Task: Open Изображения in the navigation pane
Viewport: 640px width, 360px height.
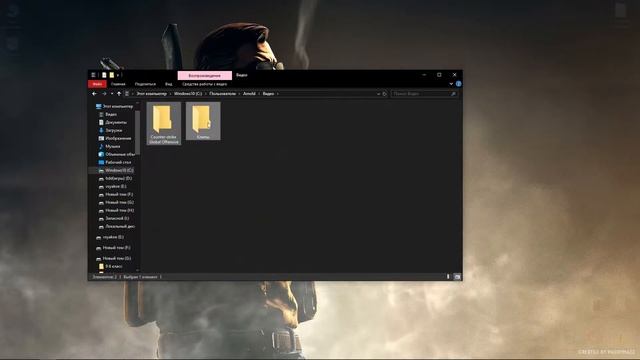Action: pos(115,138)
